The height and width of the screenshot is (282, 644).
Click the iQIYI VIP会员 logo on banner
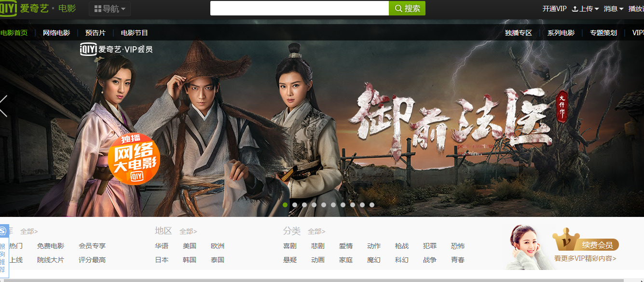[x=116, y=49]
